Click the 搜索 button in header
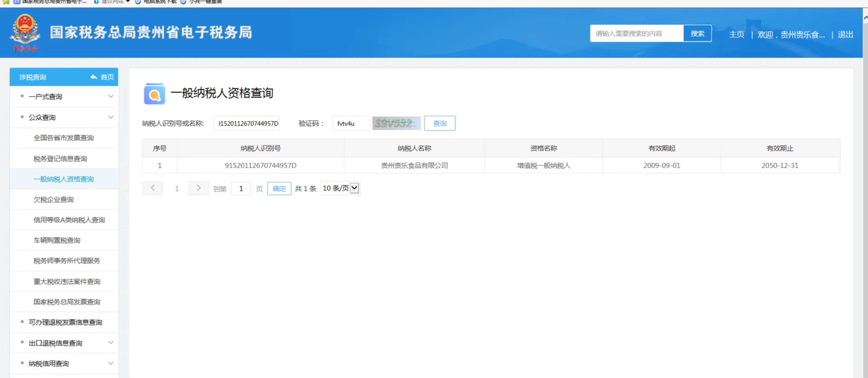Screen dimensions: 868x378 click(697, 34)
